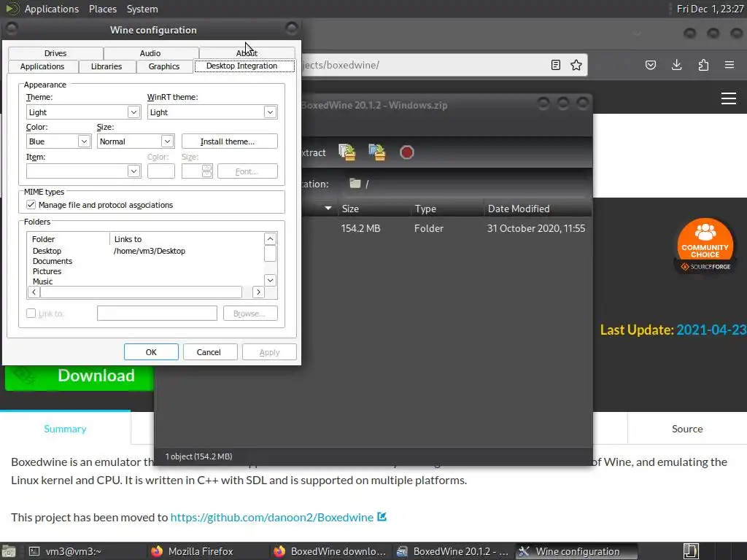
Task: Click the red stop icon in archive manager
Action: coord(407,152)
